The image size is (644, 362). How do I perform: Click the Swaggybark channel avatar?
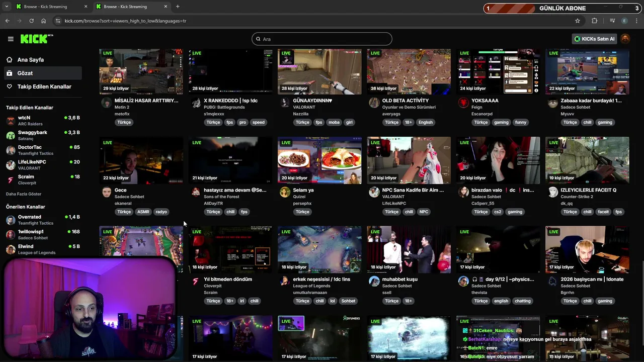tap(11, 135)
